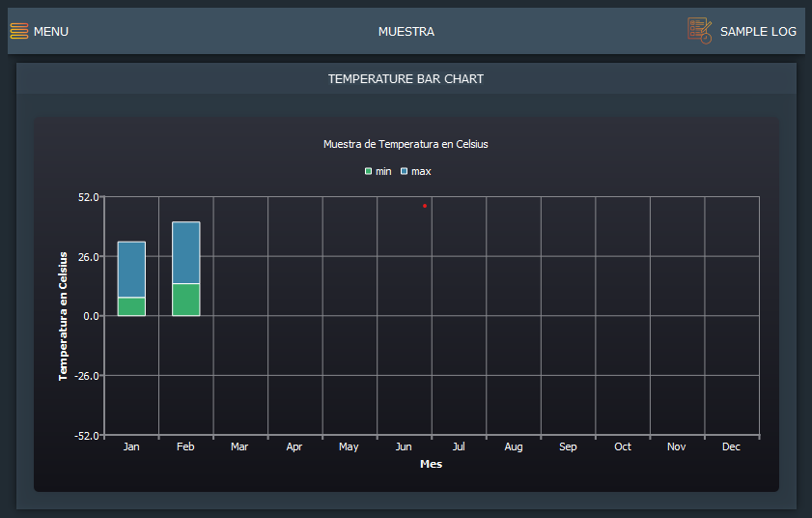
Task: Open the SAMPLE LOG text link
Action: point(758,31)
